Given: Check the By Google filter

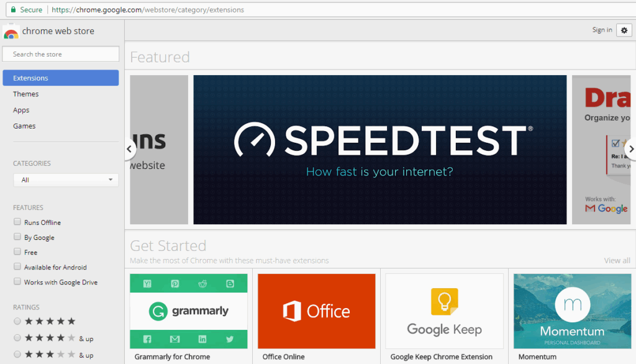Looking at the screenshot, I should tap(17, 237).
